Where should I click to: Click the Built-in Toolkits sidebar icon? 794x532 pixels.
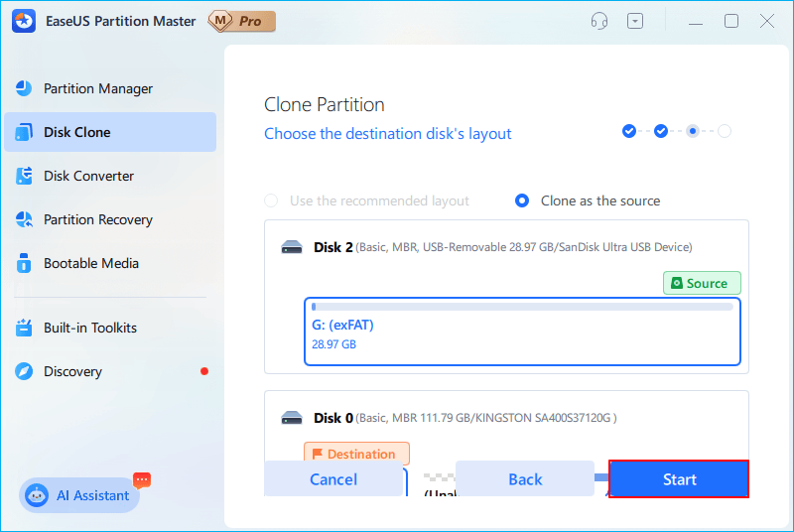25,328
